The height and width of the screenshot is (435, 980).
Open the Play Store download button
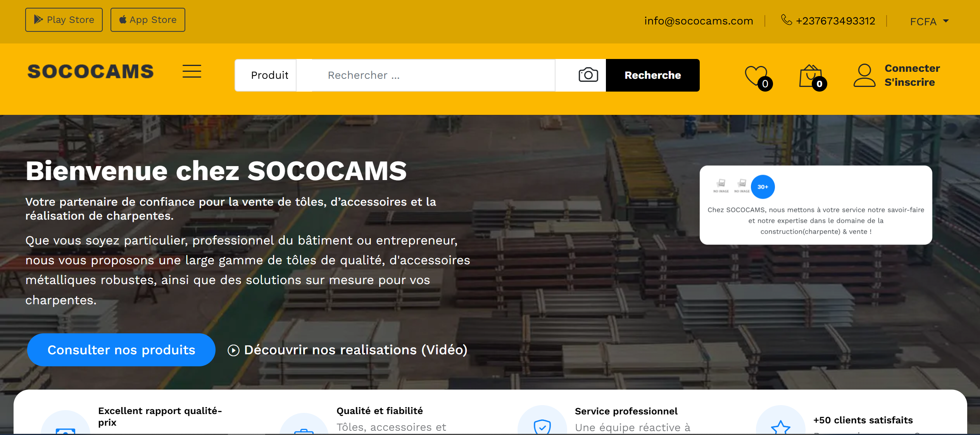coord(64,20)
